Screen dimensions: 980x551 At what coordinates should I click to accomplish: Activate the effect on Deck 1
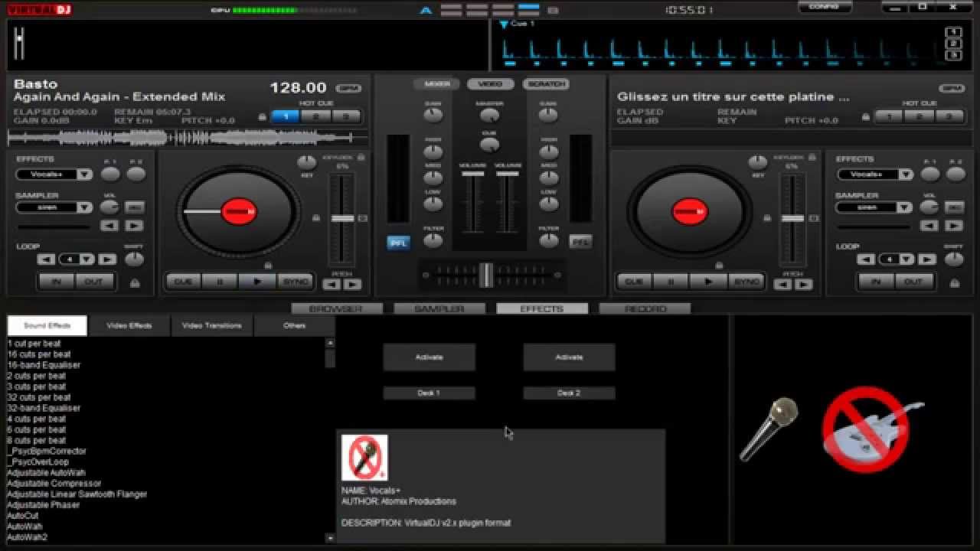coord(429,357)
